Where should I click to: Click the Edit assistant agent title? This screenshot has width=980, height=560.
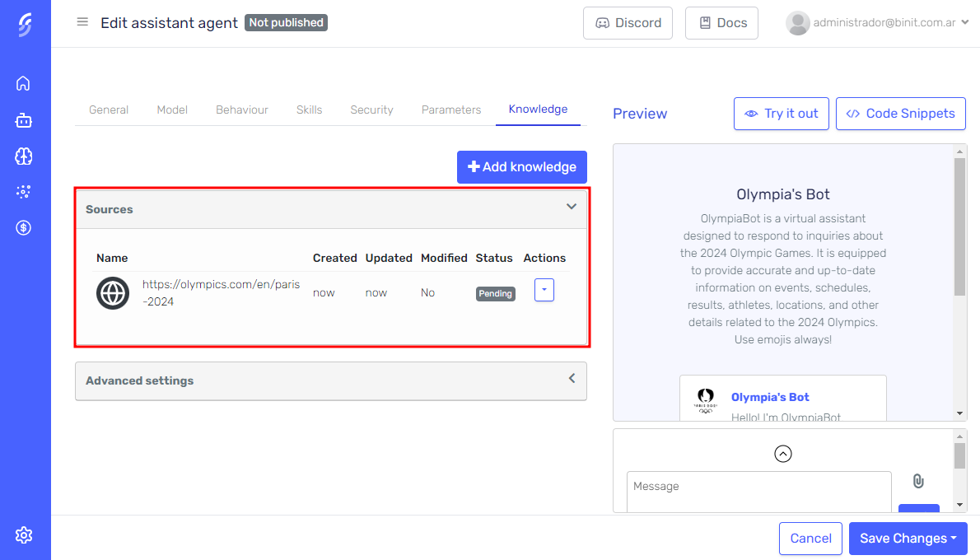point(170,23)
